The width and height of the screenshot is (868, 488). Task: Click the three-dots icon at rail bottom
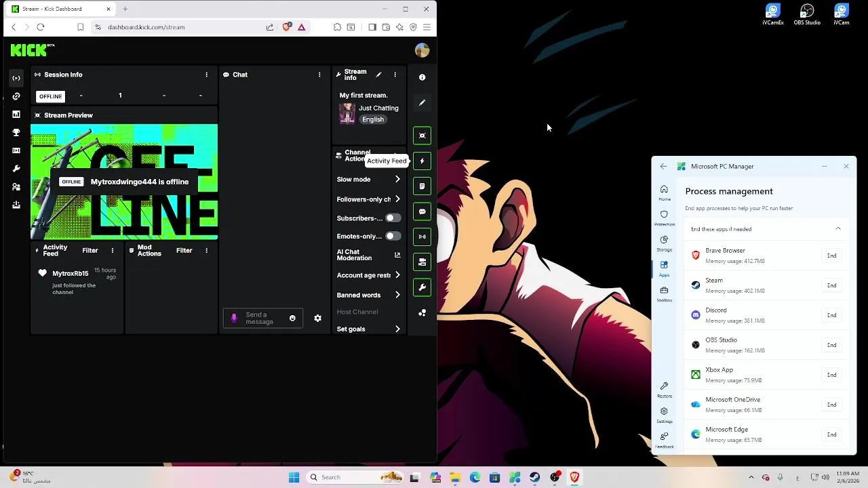coord(422,312)
